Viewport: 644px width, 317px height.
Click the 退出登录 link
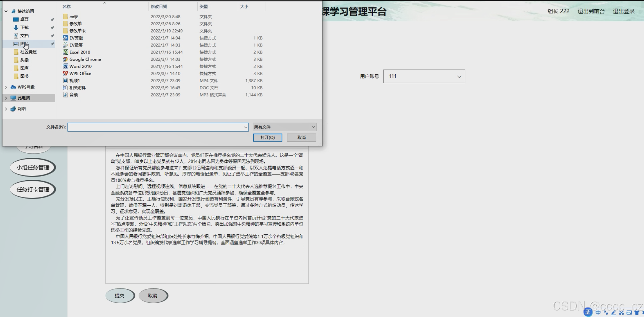[x=623, y=11]
